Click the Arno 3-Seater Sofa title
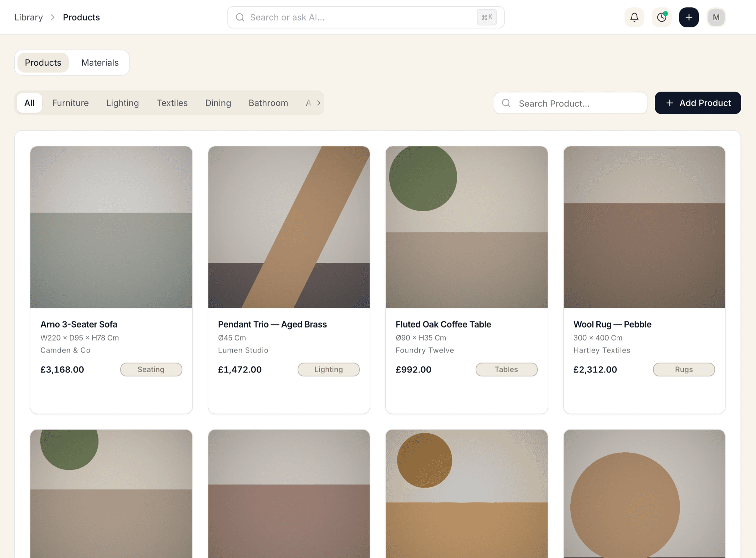The image size is (756, 558). (x=79, y=324)
